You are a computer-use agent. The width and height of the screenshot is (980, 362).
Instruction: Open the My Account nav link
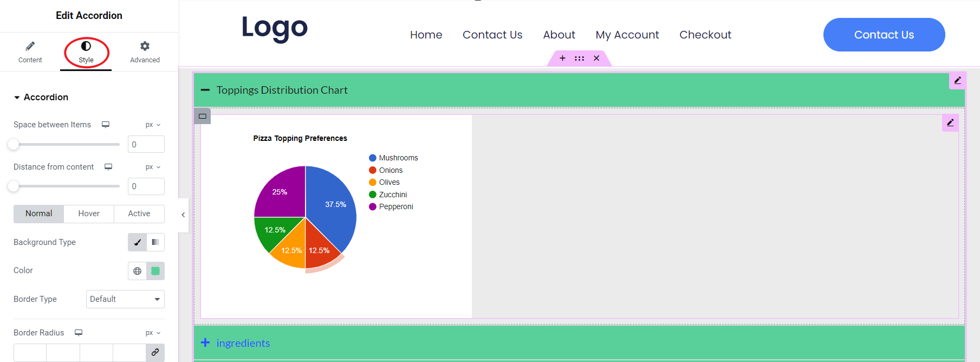click(627, 35)
